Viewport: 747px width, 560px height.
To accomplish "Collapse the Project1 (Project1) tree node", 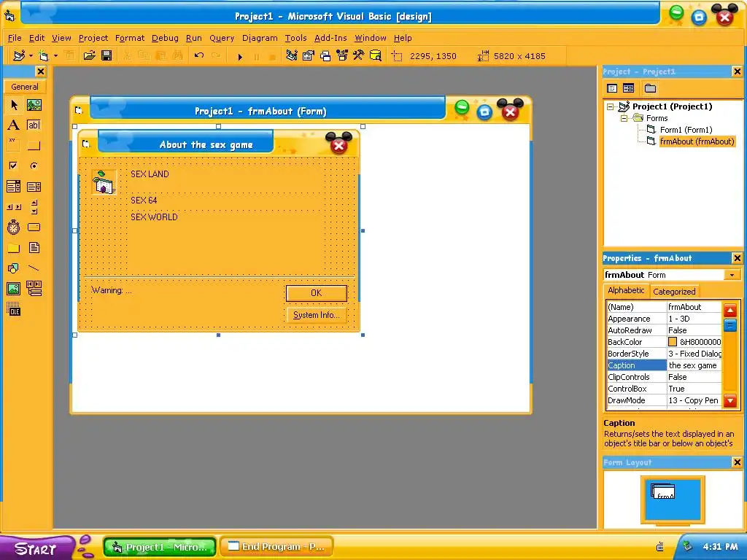I will point(611,106).
